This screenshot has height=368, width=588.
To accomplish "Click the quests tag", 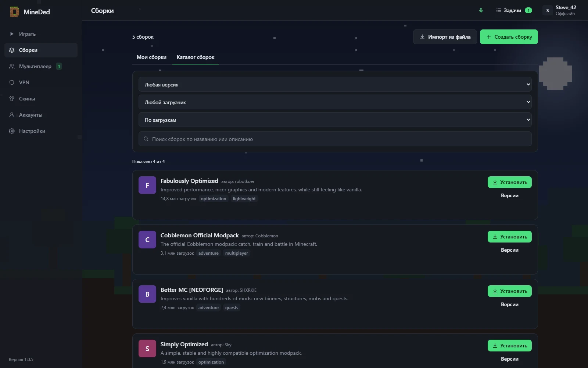I will [x=232, y=308].
